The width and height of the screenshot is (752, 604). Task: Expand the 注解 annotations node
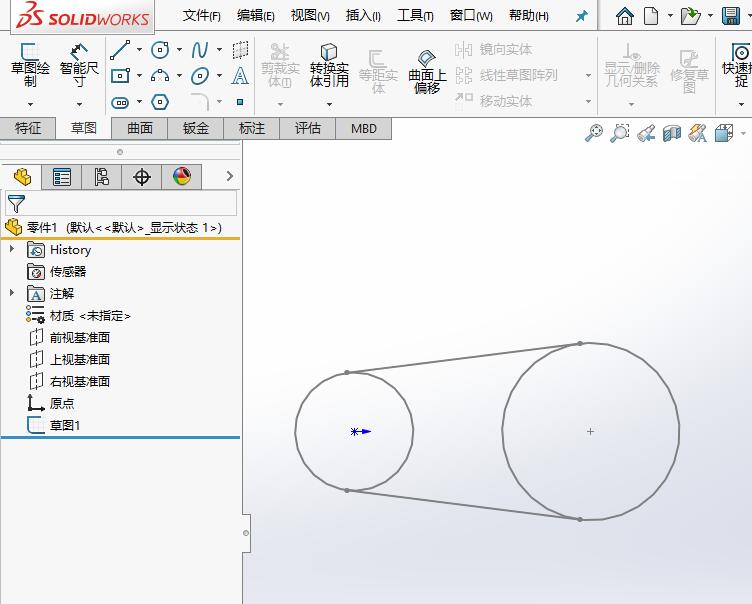(12, 292)
